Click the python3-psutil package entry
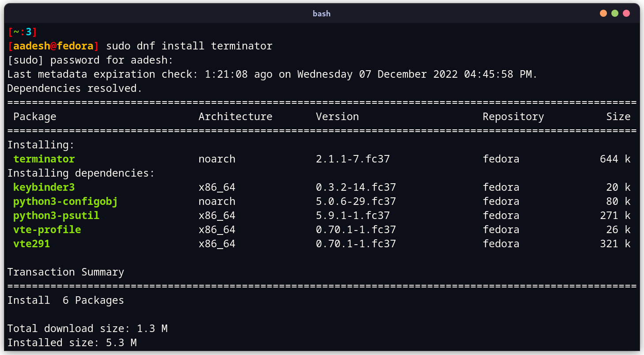Screen dimensions: 644x355 coord(56,215)
